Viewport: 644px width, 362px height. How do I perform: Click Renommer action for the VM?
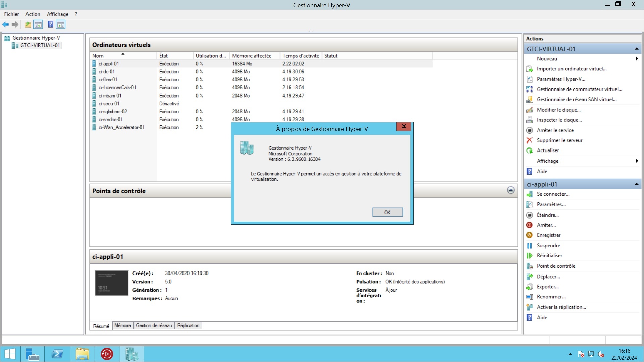coord(551,297)
